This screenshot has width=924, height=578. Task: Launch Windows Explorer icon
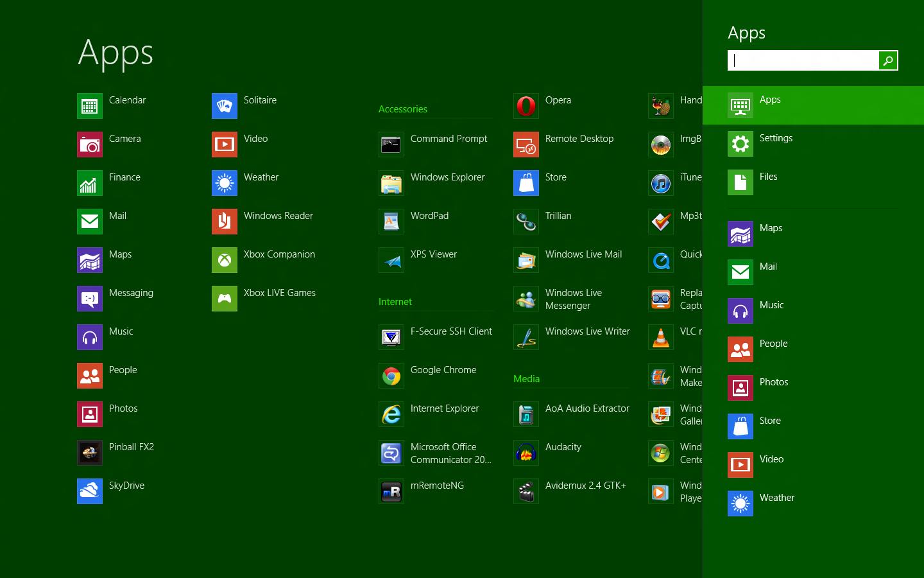391,183
